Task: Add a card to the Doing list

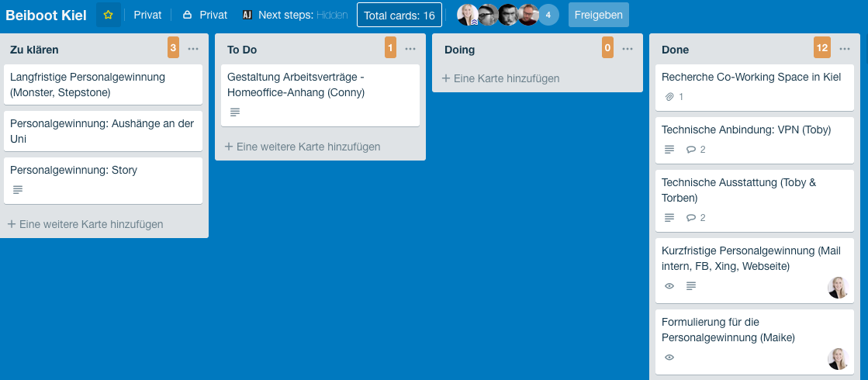Action: point(501,78)
